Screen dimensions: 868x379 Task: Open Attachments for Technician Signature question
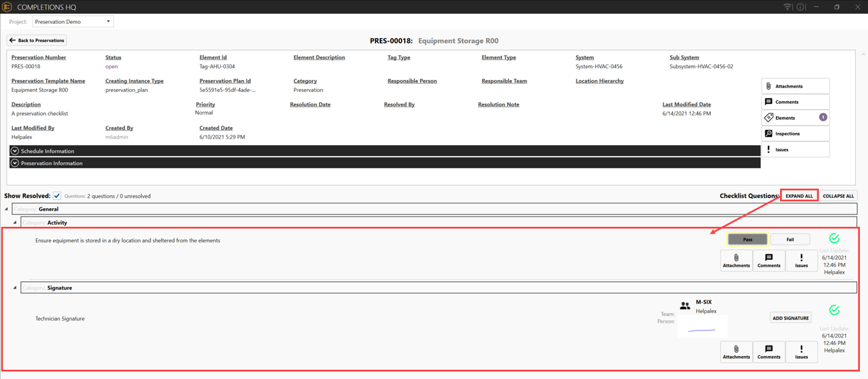[x=736, y=352]
